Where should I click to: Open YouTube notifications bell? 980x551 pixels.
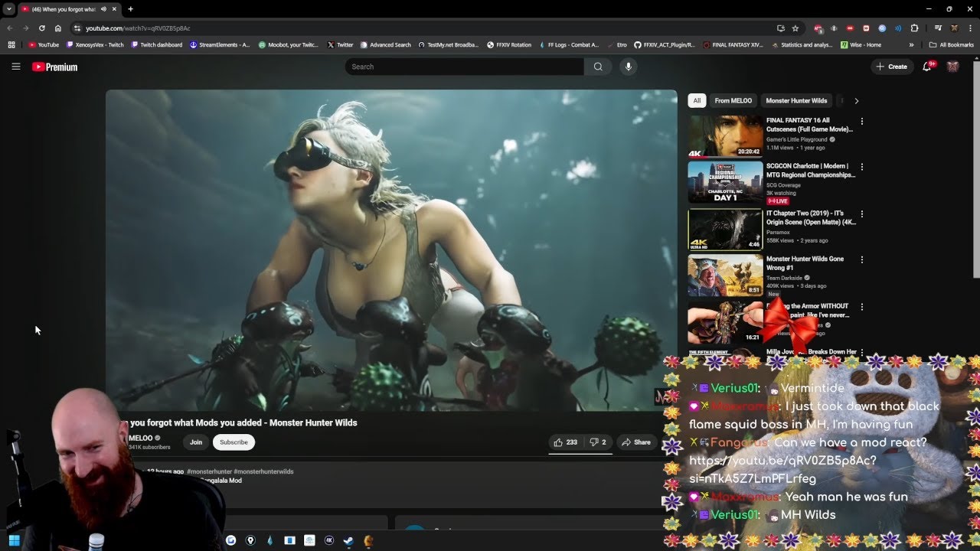click(927, 67)
